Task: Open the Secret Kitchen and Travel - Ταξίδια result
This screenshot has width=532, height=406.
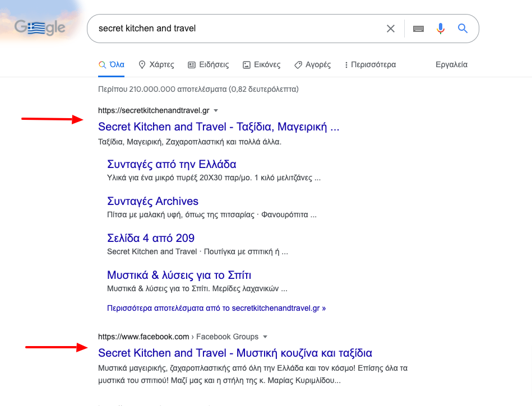Action: click(x=219, y=127)
